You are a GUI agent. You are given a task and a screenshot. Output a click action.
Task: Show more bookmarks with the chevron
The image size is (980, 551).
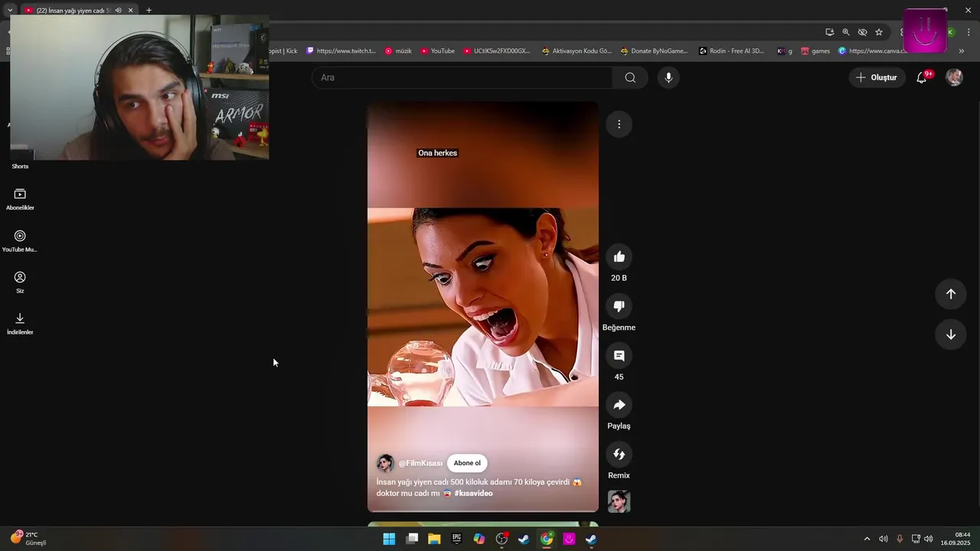coord(962,51)
